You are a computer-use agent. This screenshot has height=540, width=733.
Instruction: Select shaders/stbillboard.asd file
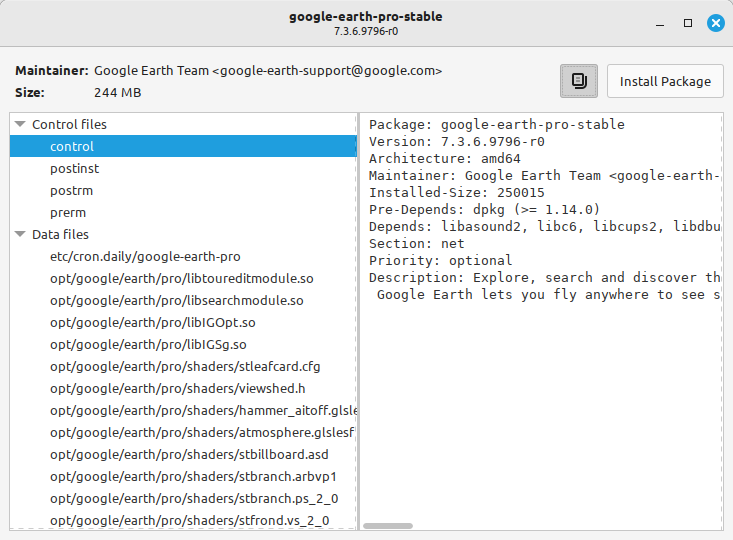point(183,454)
